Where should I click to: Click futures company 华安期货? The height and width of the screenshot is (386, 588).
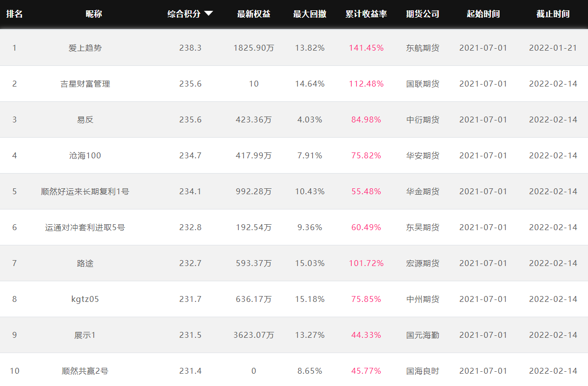pos(422,155)
